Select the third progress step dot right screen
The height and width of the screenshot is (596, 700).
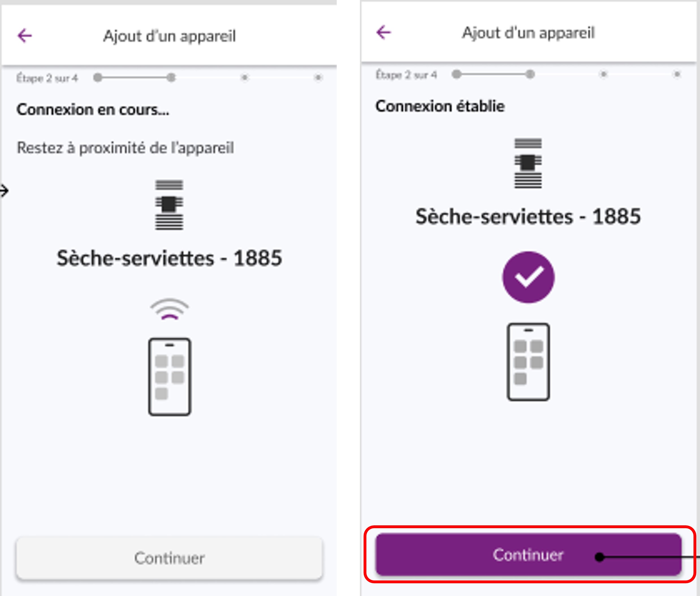pos(603,74)
